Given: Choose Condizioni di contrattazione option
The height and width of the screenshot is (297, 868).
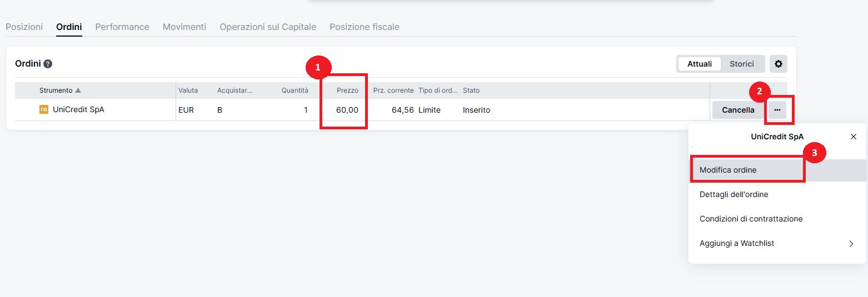Looking at the screenshot, I should click(x=751, y=219).
